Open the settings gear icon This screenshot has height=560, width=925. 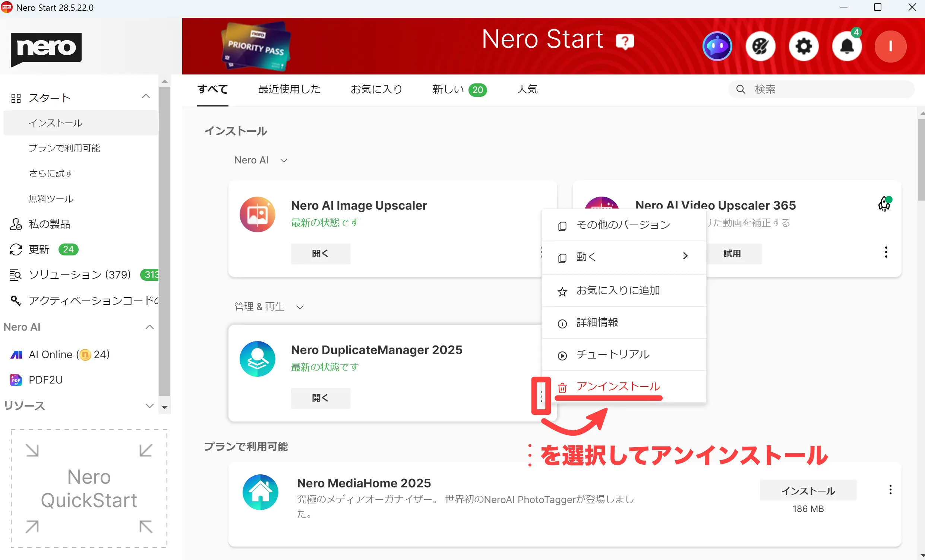804,46
